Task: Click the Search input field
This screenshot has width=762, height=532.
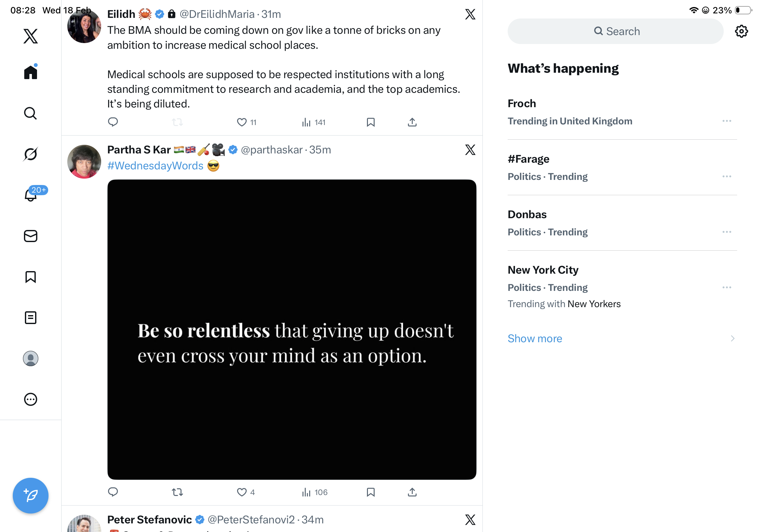Action: point(615,32)
